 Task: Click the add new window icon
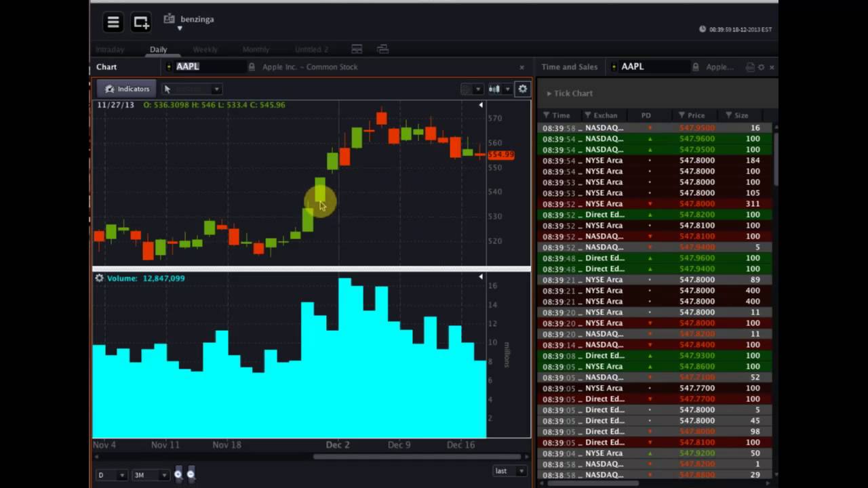[141, 22]
